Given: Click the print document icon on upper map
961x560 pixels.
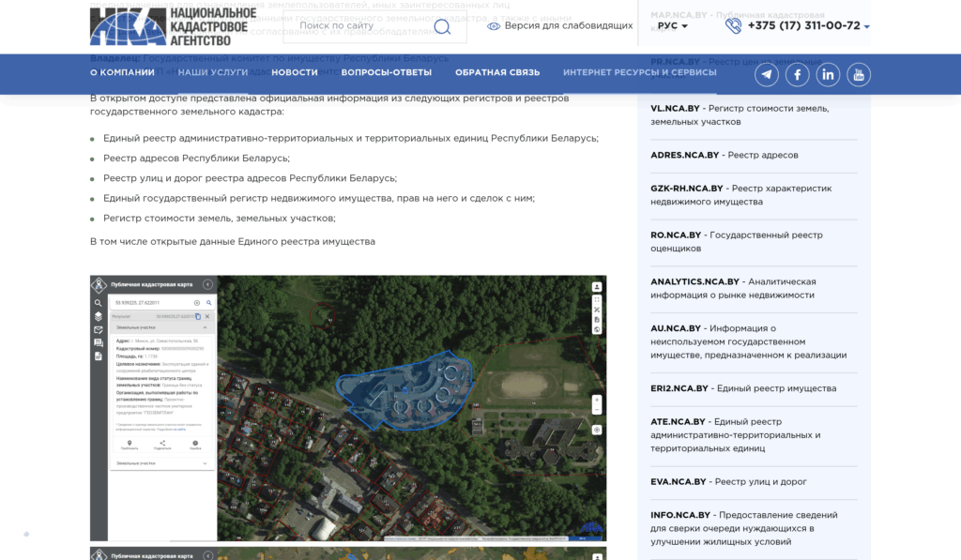Looking at the screenshot, I should pyautogui.click(x=596, y=320).
